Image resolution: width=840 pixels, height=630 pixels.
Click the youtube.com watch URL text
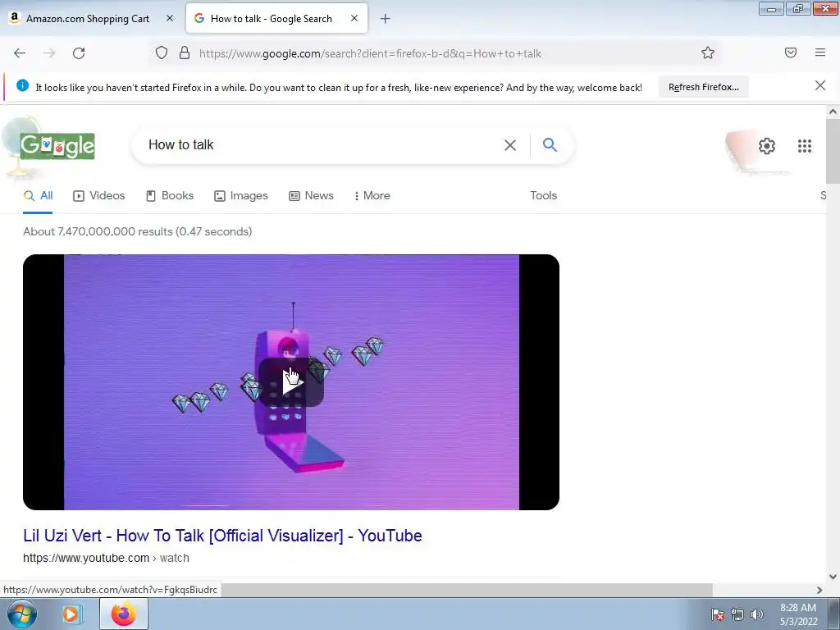106,558
